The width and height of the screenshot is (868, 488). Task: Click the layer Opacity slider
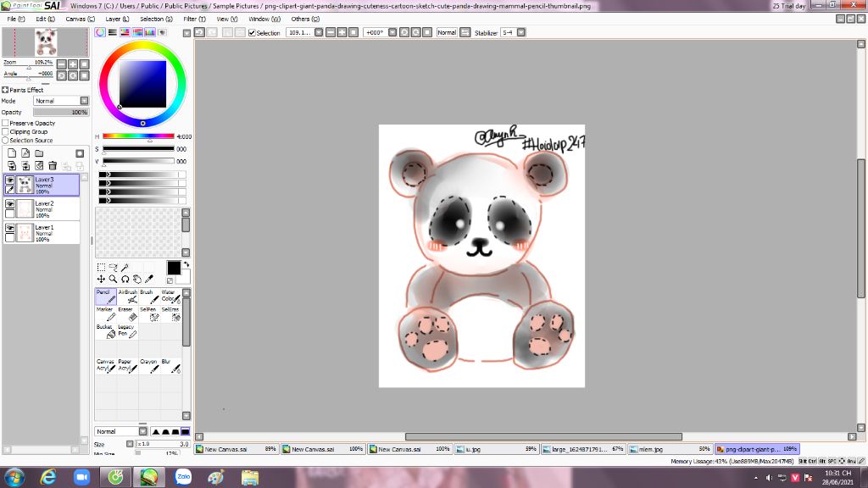(x=61, y=113)
